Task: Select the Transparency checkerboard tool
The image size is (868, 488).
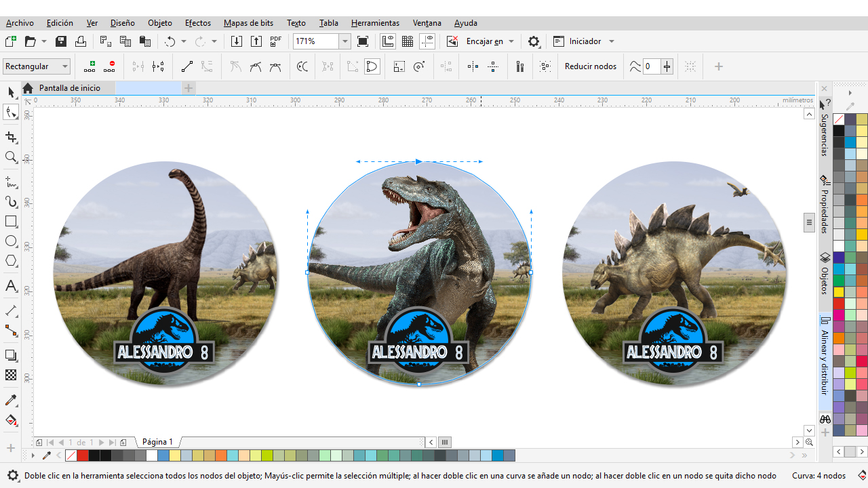Action: click(11, 375)
